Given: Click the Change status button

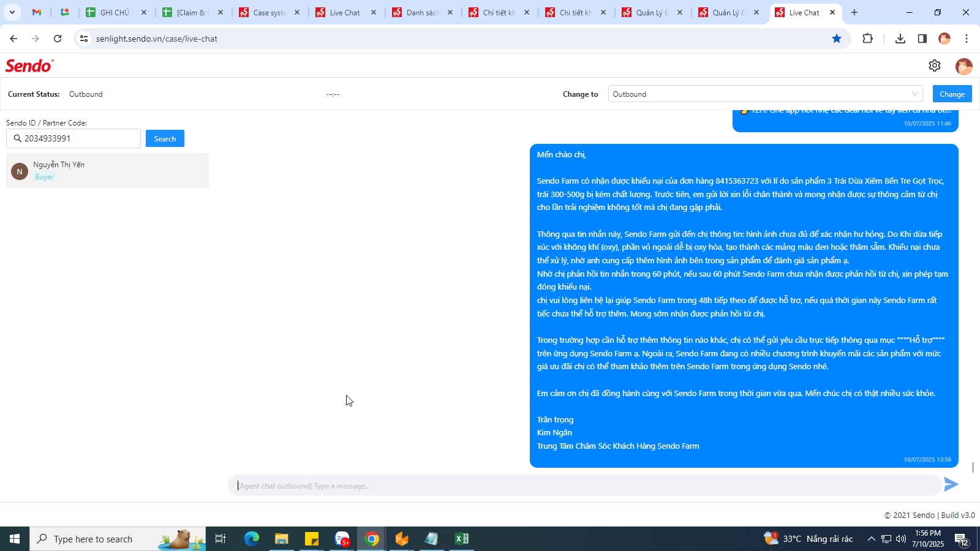Looking at the screenshot, I should 952,94.
